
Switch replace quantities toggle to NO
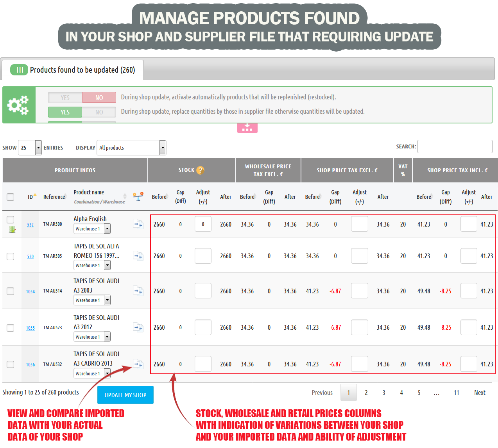(99, 112)
